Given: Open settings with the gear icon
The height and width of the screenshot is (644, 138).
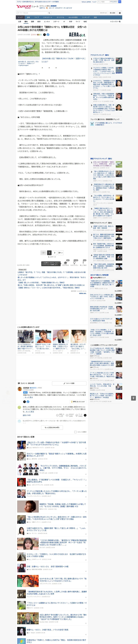Looking at the screenshot, I should pos(120,13).
